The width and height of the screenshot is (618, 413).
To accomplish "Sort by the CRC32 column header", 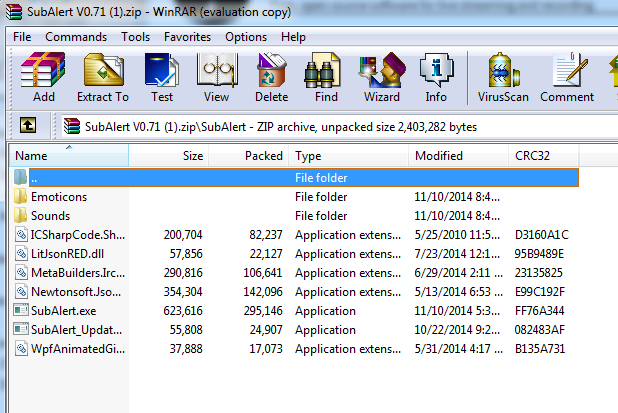I will (544, 156).
